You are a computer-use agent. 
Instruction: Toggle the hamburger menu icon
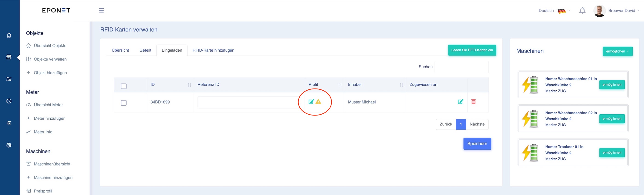101,11
